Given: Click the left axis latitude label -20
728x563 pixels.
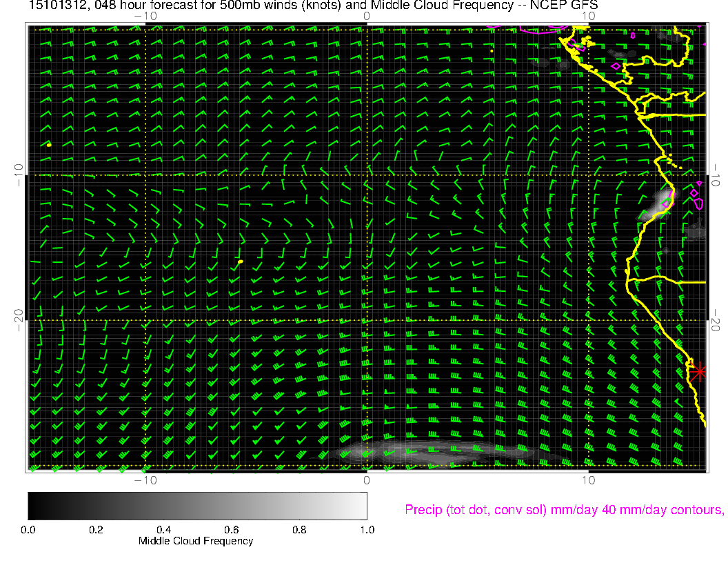Looking at the screenshot, I should pyautogui.click(x=19, y=320).
